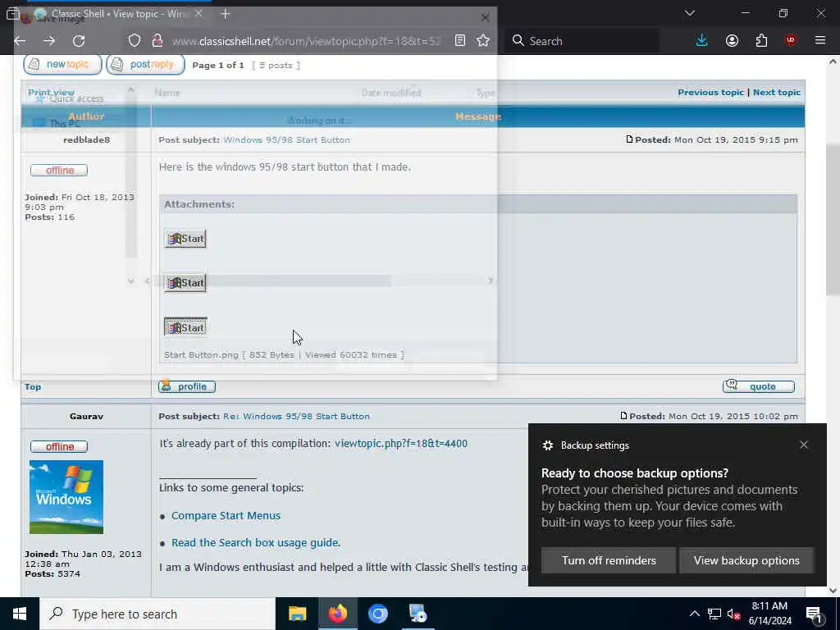The image size is (840, 630).
Task: Bookmark this page with the star icon
Action: click(x=482, y=41)
